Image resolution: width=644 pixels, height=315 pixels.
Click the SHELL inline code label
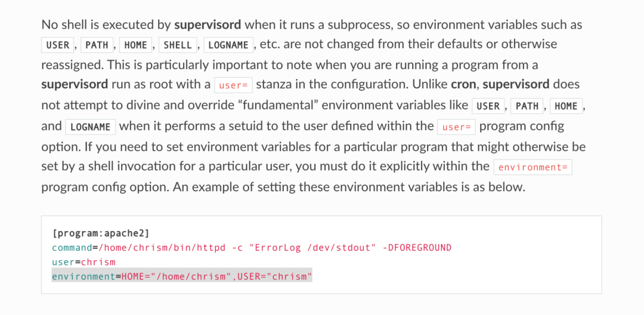coord(178,45)
